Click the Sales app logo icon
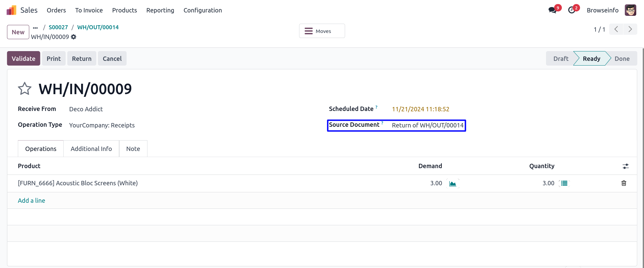 coord(11,10)
